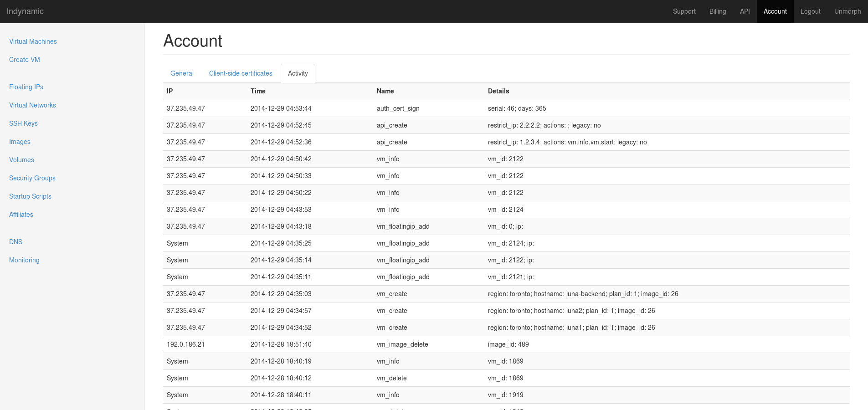868x410 pixels.
Task: Open Virtual Networks section
Action: click(32, 105)
